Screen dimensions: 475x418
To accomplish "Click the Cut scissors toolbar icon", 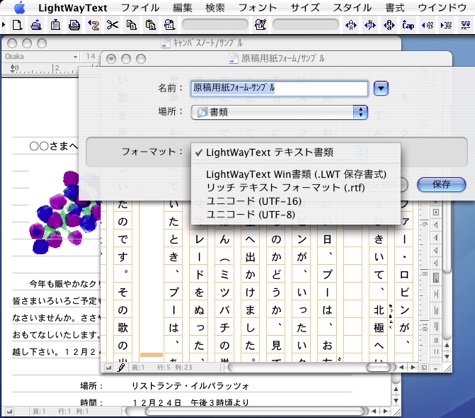I will (x=112, y=25).
